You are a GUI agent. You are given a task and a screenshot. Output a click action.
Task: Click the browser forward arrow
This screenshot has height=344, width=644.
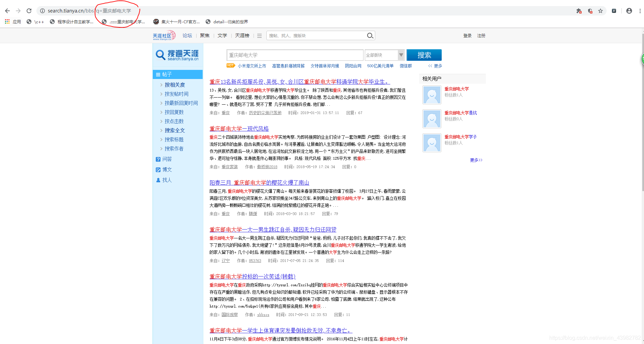click(18, 11)
